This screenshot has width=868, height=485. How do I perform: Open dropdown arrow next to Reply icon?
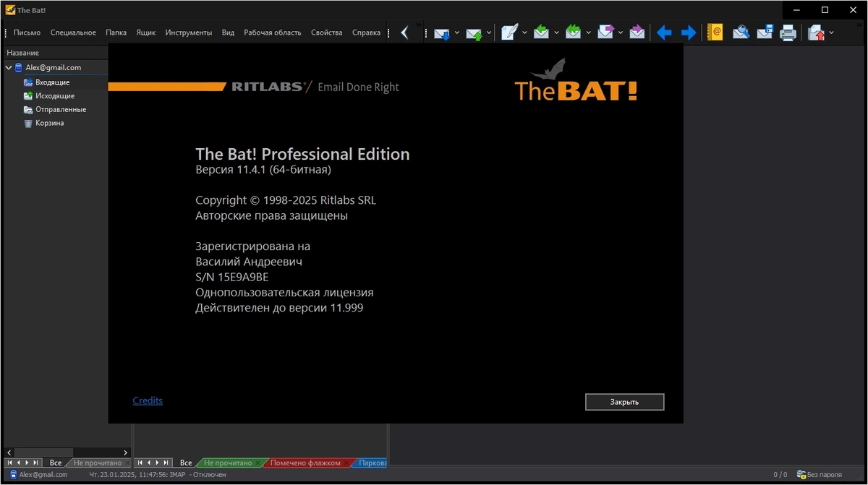point(557,33)
